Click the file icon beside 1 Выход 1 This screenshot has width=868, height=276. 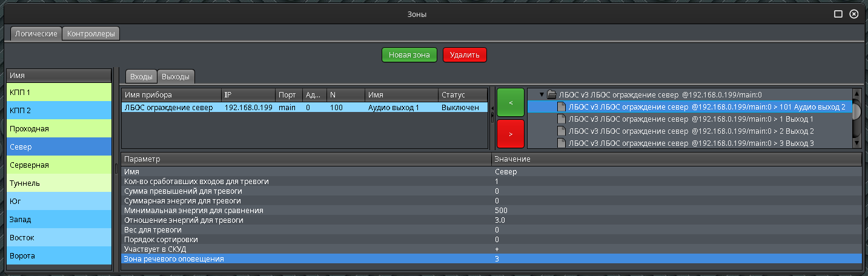[x=562, y=119]
